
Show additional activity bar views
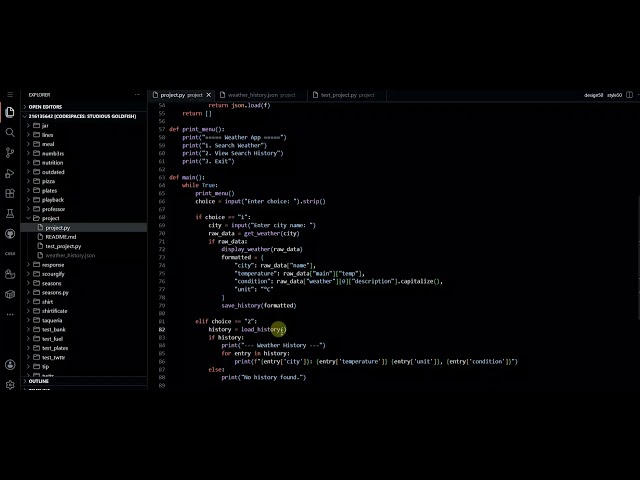10,314
